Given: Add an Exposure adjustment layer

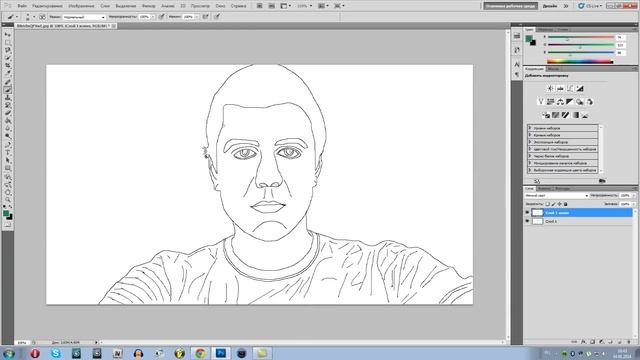Looking at the screenshot, I should pos(580,88).
